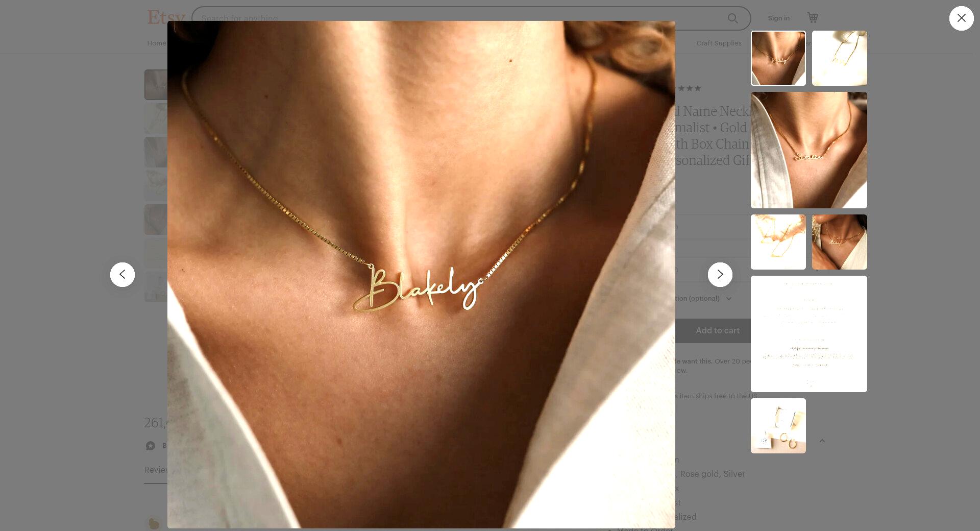The height and width of the screenshot is (531, 980).
Task: View the gift packaging box thumbnail
Action: (x=778, y=426)
